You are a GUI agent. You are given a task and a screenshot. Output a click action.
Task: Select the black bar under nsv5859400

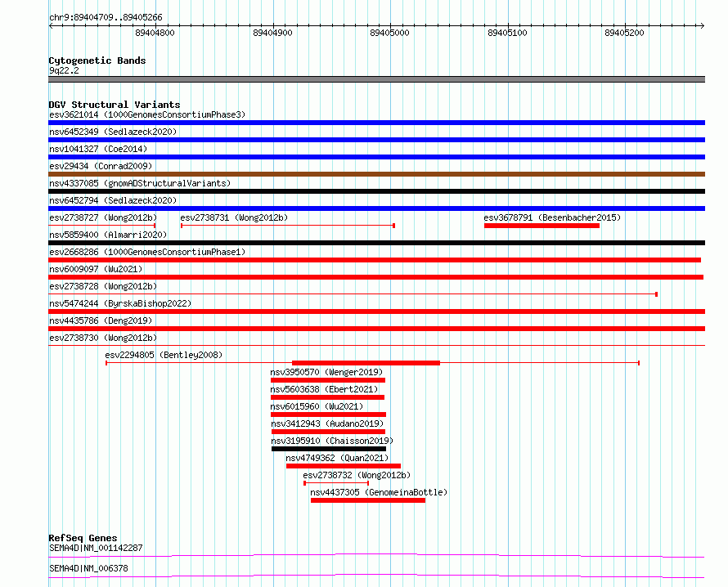click(x=376, y=243)
